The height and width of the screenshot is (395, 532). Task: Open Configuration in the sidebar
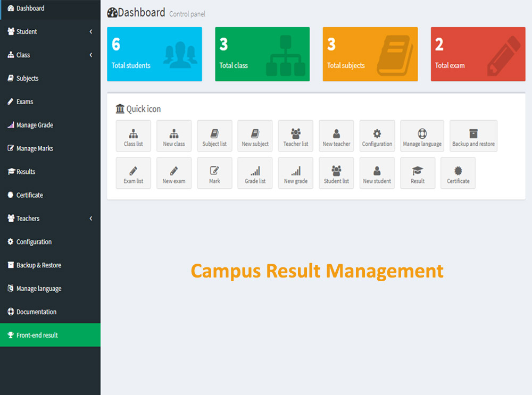(x=50, y=242)
